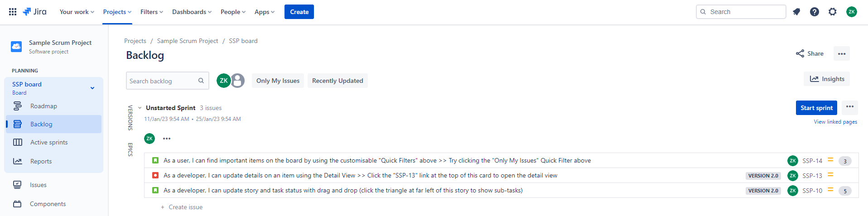Screen dimensions: 868x216
Task: Toggle the Recently Updated quick filter
Action: [x=338, y=81]
